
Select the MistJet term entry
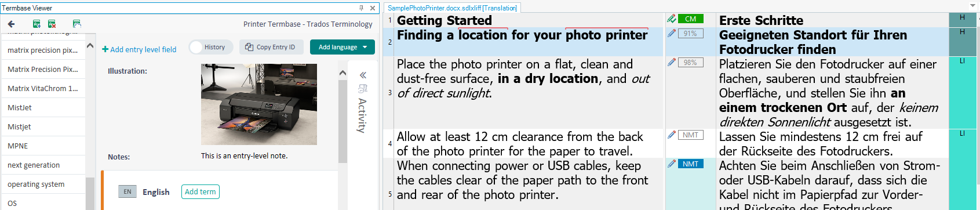click(x=43, y=107)
